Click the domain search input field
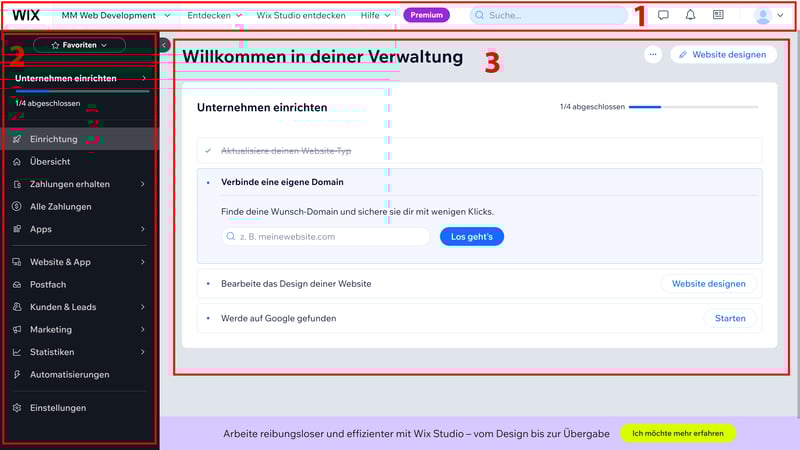 326,237
